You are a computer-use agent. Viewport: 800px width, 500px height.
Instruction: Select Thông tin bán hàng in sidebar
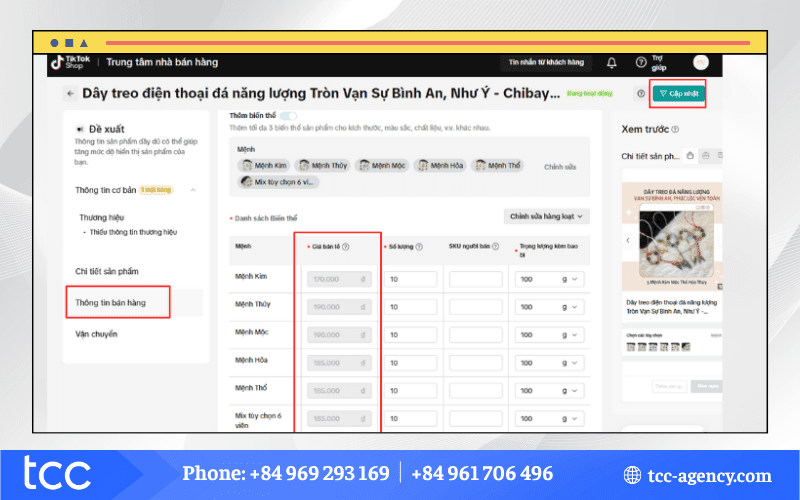point(110,303)
